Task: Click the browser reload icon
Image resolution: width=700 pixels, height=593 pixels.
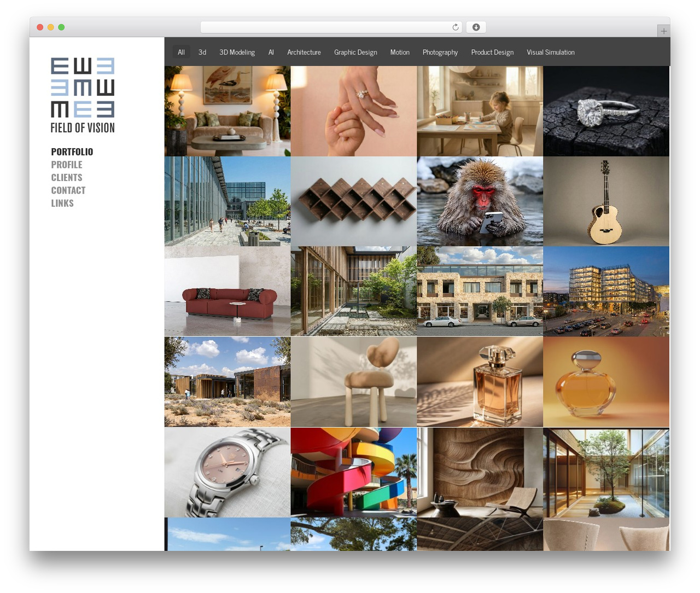Action: (456, 27)
